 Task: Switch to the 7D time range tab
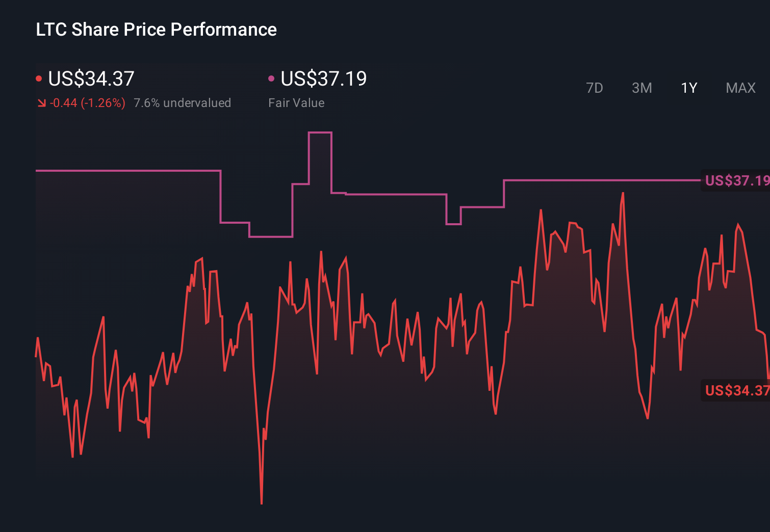click(x=595, y=88)
